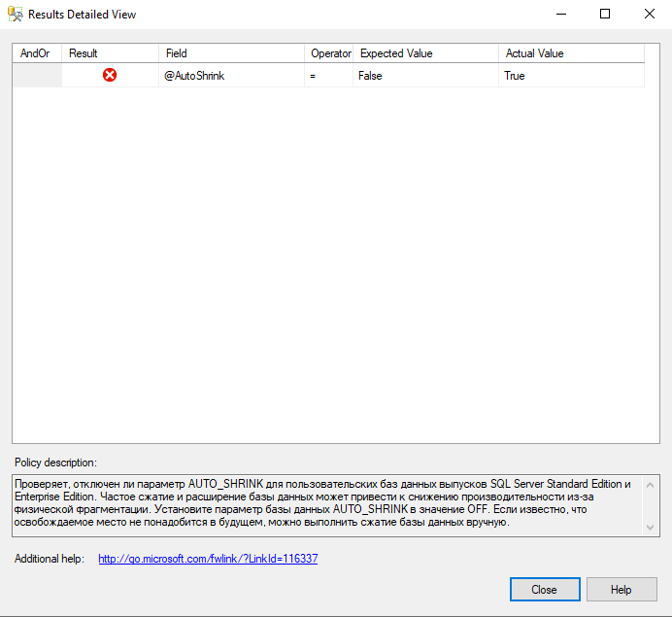
Task: Open Help for this dialog
Action: (x=622, y=589)
